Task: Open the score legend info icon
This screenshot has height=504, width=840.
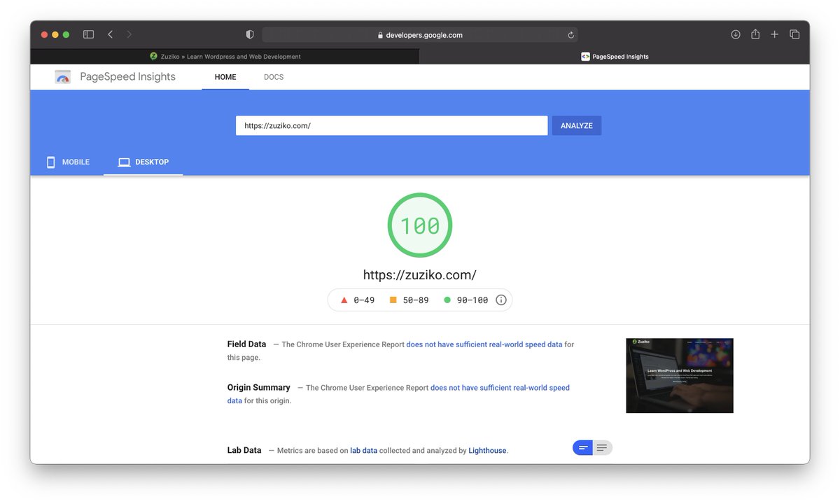Action: (501, 300)
